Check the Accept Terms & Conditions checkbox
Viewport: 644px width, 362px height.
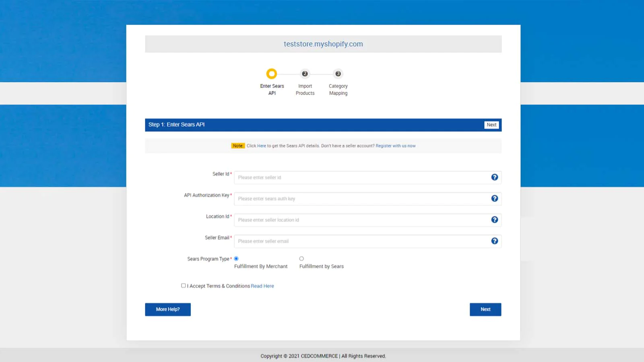coord(184,286)
